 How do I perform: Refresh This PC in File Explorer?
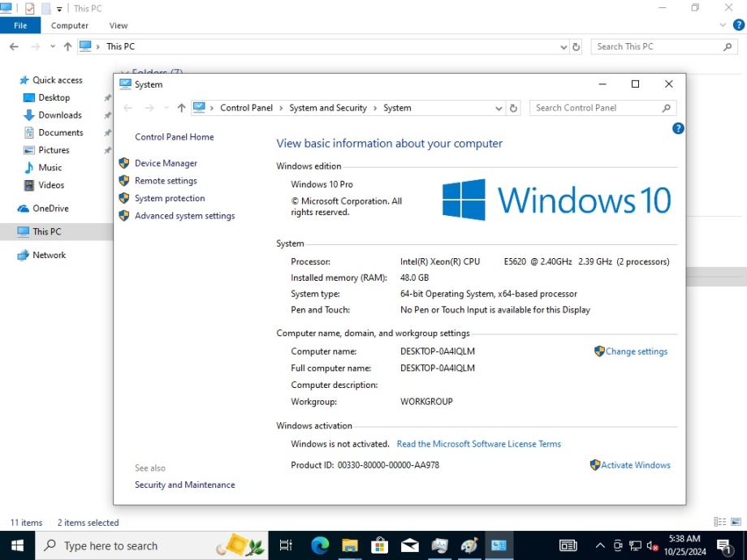click(576, 47)
